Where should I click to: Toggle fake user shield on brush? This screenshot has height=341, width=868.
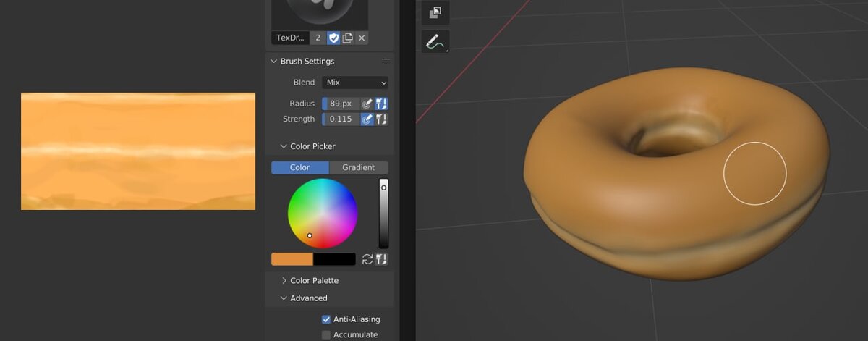pos(333,38)
